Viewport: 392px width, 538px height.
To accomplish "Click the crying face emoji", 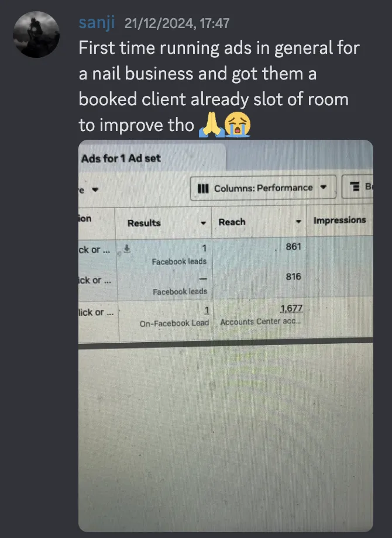I will pos(238,125).
